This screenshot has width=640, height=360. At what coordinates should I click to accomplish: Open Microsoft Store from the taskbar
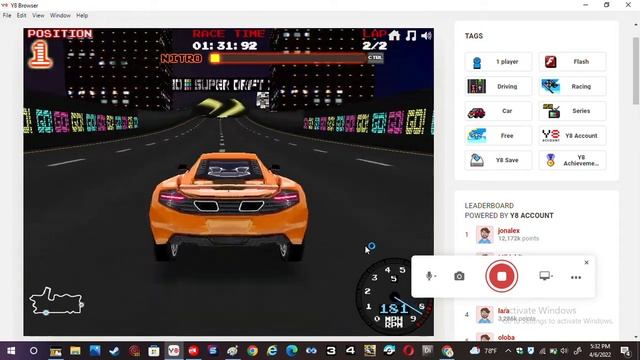coord(154,351)
